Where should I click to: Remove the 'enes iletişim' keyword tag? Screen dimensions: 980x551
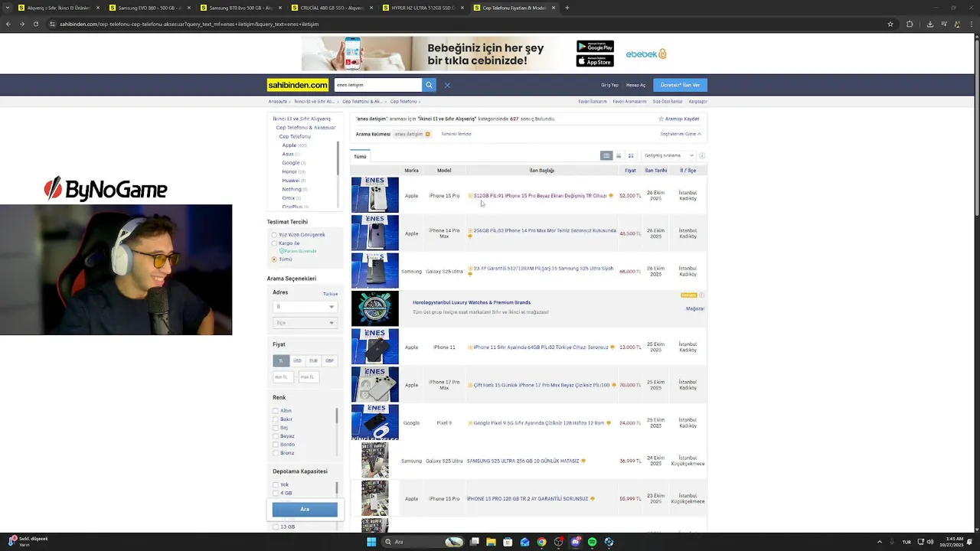click(427, 134)
